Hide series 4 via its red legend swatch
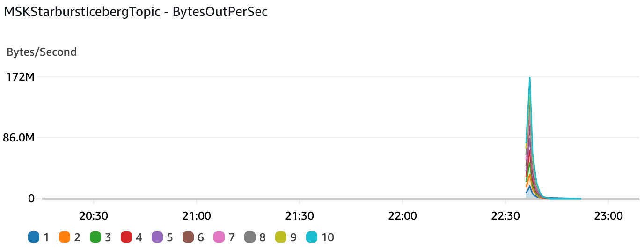The image size is (644, 252). click(126, 237)
